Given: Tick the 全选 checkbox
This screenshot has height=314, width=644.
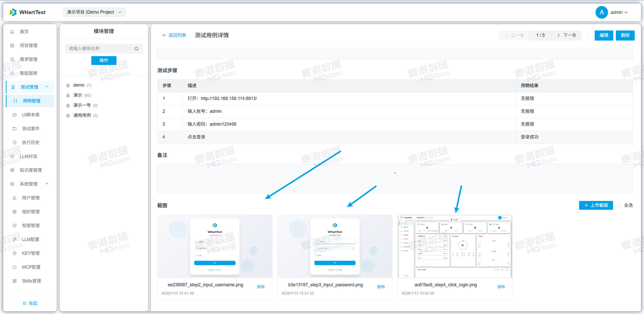Looking at the screenshot, I should tap(619, 205).
